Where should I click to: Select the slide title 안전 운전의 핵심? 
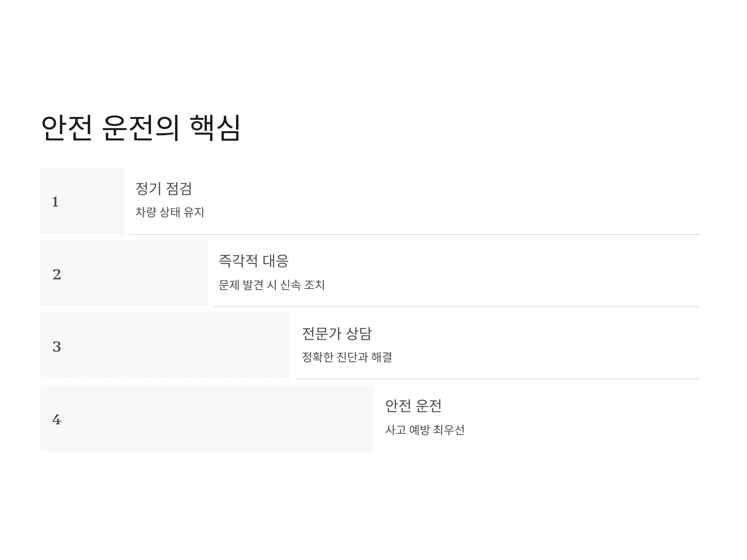tap(140, 128)
